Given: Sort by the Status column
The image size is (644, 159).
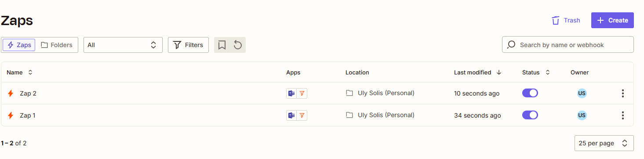Looking at the screenshot, I should pyautogui.click(x=536, y=72).
